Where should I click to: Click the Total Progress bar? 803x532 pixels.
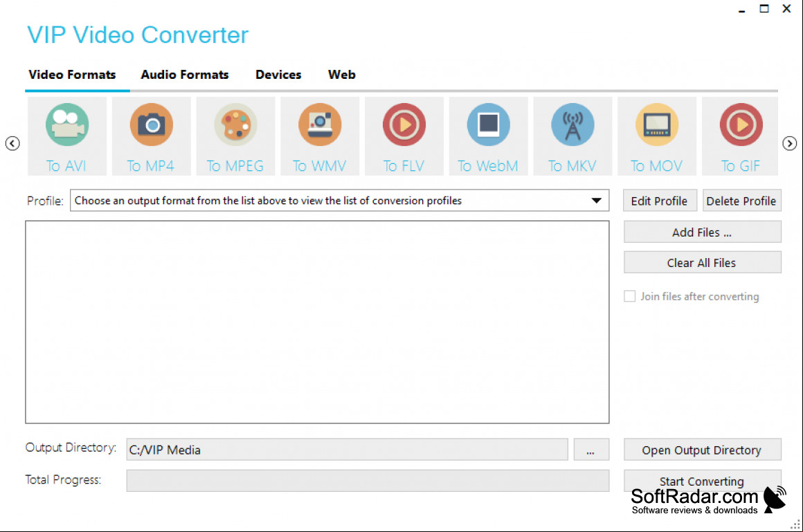[368, 481]
